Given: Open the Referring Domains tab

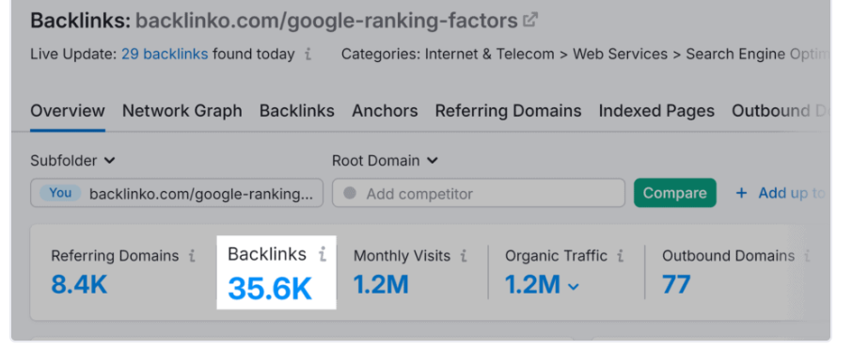Looking at the screenshot, I should pos(508,111).
